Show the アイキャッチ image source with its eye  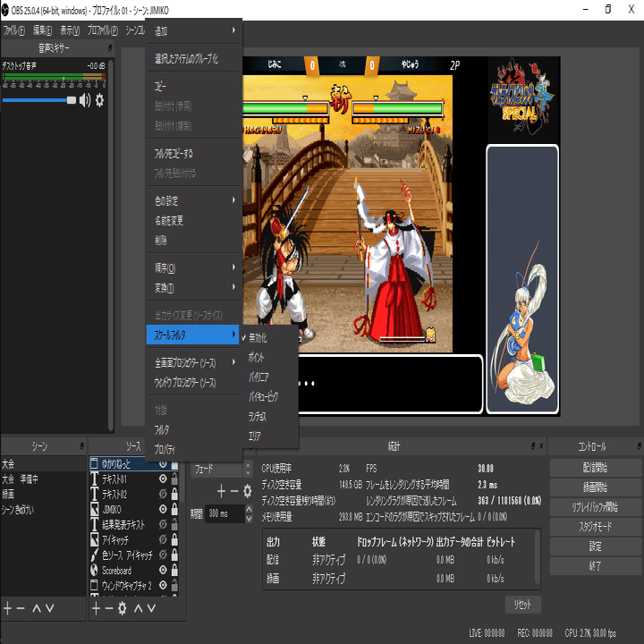click(163, 539)
